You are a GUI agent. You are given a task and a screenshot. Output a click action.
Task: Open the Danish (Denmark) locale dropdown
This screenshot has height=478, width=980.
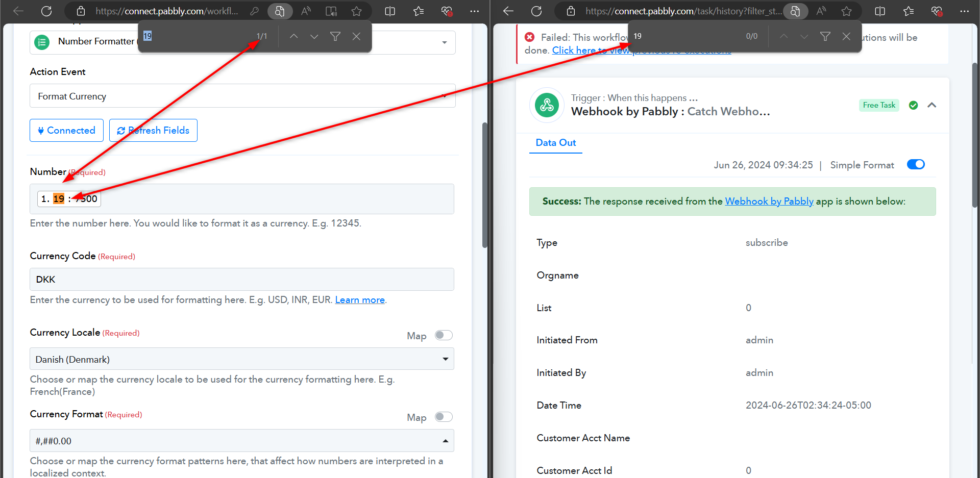[x=242, y=359]
